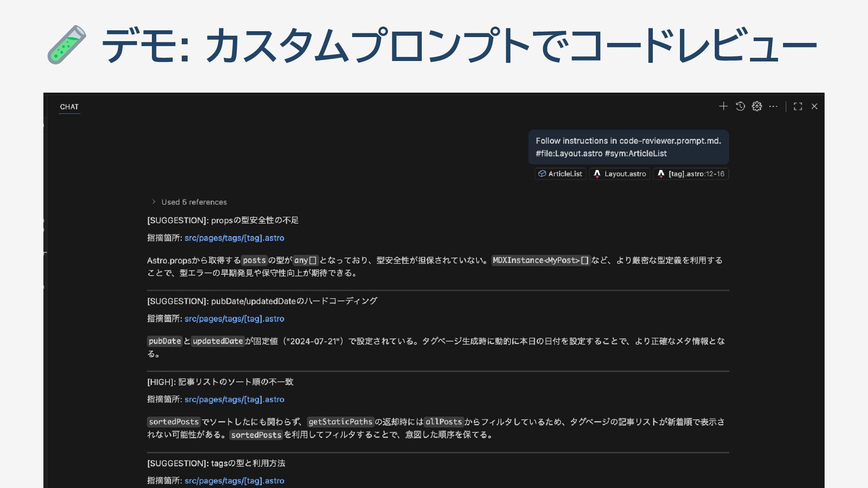
Task: Click the Astro icon on [tag].astro chip
Action: 661,174
